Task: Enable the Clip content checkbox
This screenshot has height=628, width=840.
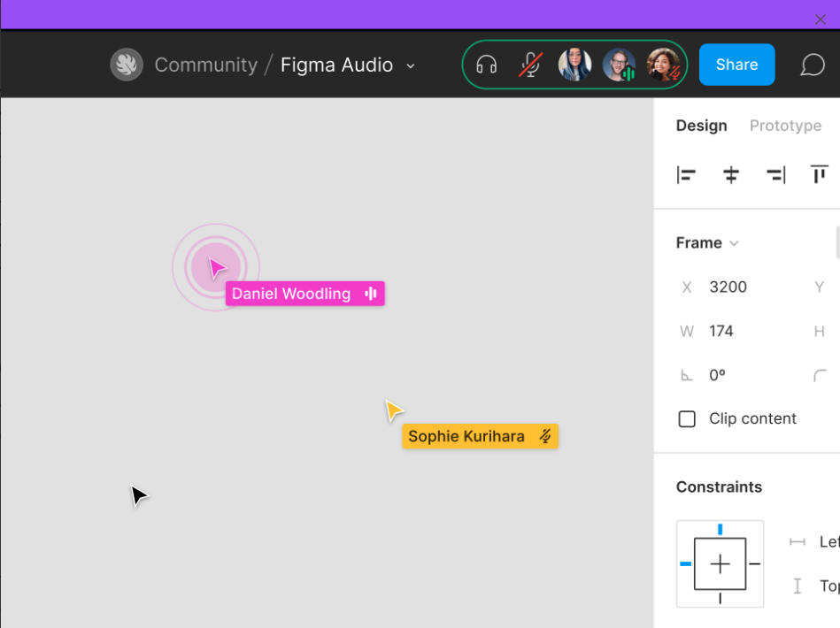Action: tap(687, 419)
